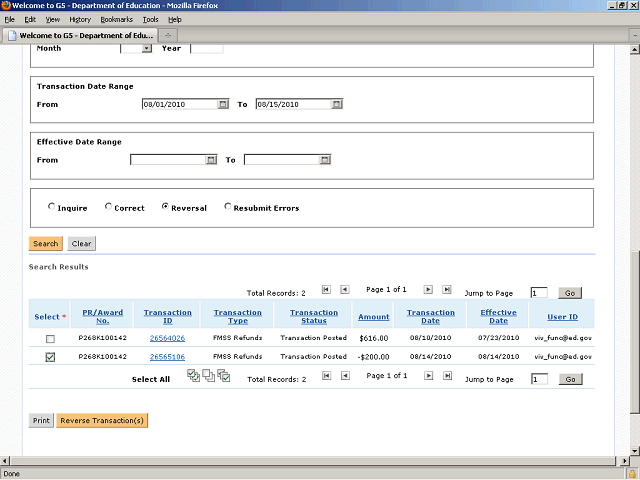Screen dimensions: 640x480
Task: Click the top Jump to Page field
Action: [539, 293]
